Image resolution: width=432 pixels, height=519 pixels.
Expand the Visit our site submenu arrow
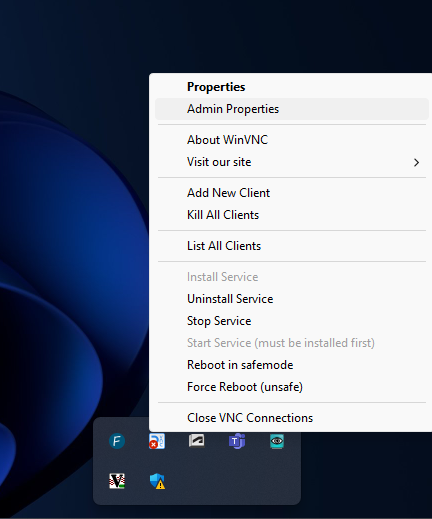tap(416, 162)
